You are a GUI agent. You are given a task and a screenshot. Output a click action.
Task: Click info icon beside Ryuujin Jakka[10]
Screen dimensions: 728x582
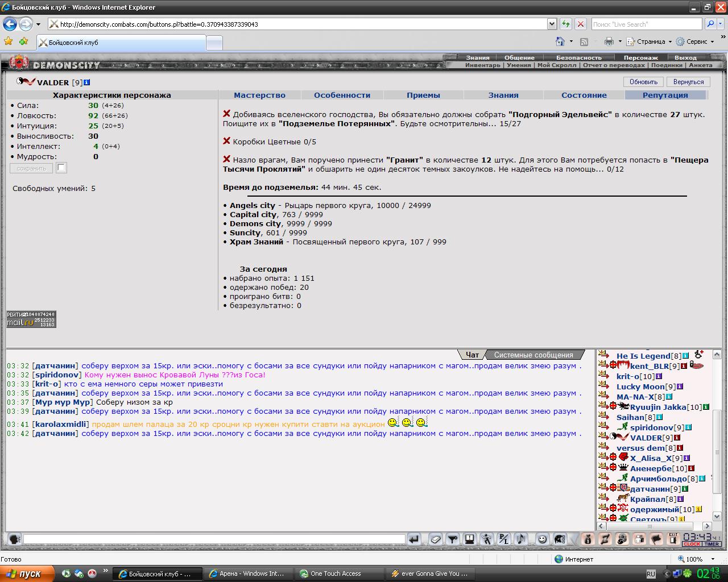point(706,407)
